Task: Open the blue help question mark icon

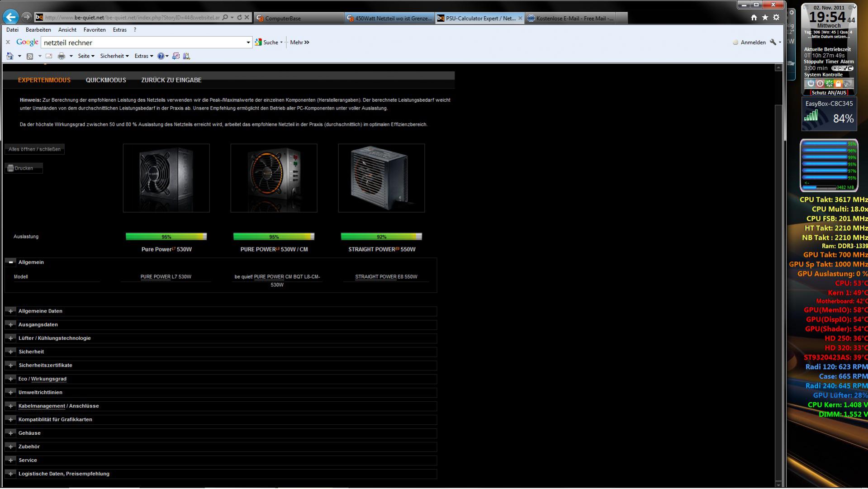Action: point(161,56)
